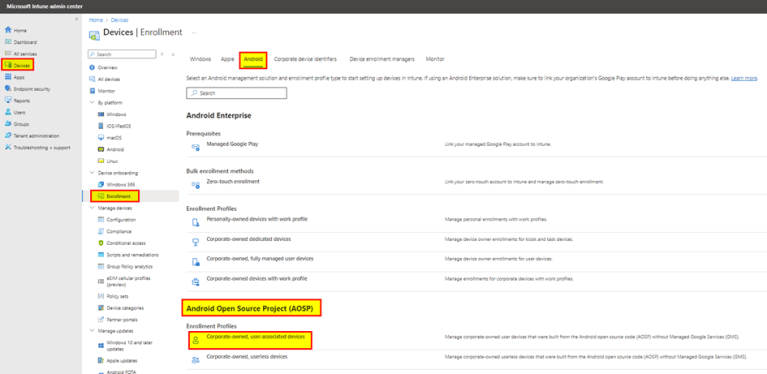Open the Apps grid icon
This screenshot has height=374, width=767.
click(8, 77)
